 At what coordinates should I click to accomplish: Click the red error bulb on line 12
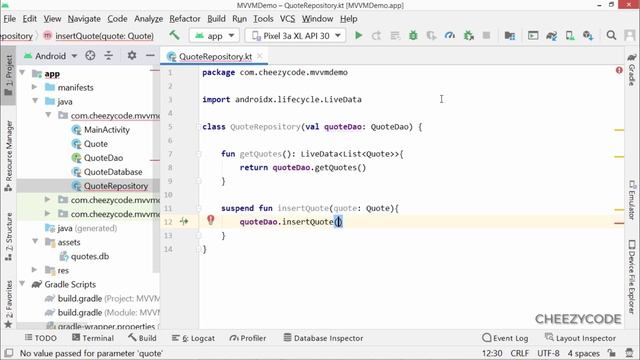210,220
